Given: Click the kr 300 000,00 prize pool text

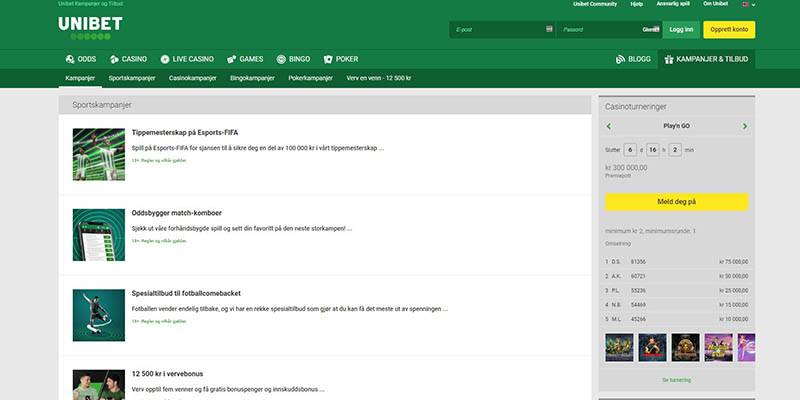Looking at the screenshot, I should (x=626, y=167).
